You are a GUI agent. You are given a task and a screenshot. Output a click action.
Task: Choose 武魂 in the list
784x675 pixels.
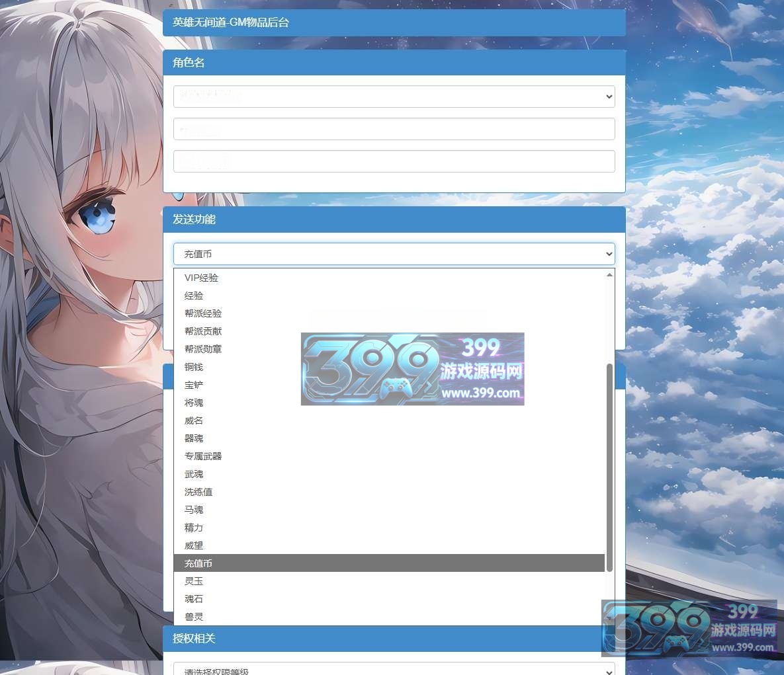tap(389, 474)
